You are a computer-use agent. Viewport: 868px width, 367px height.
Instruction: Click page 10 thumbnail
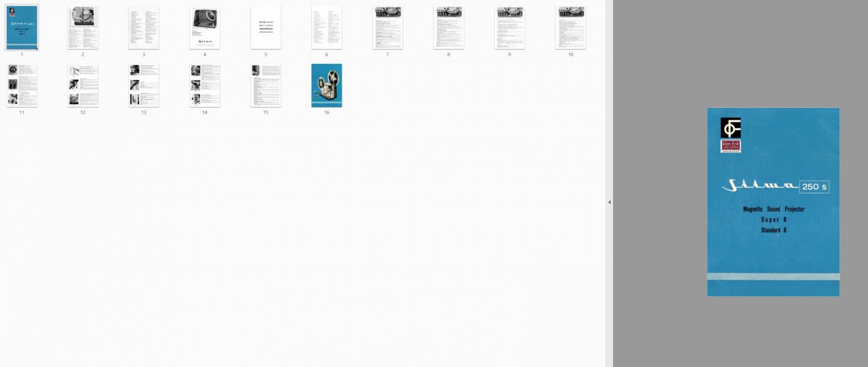point(570,28)
